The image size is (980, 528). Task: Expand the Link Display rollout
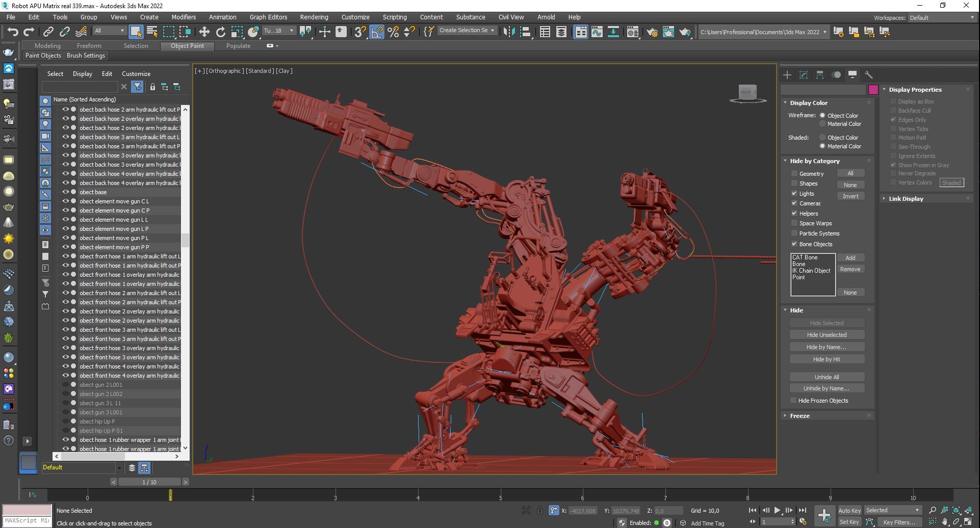(x=906, y=199)
